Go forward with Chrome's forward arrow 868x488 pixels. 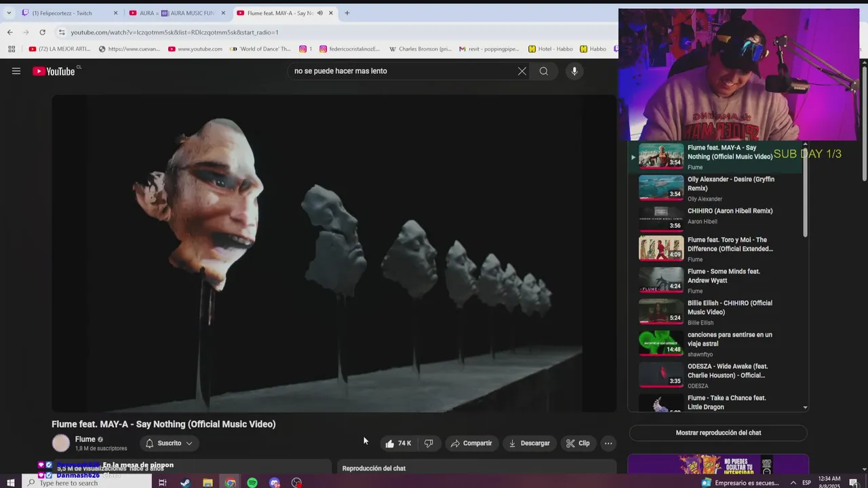[26, 32]
